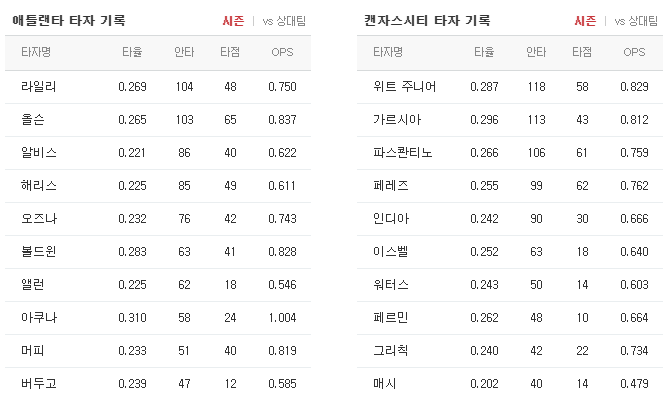The width and height of the screenshot is (664, 406).
Task: Click 안타 column header in 캔자스시티 table
Action: coord(536,52)
